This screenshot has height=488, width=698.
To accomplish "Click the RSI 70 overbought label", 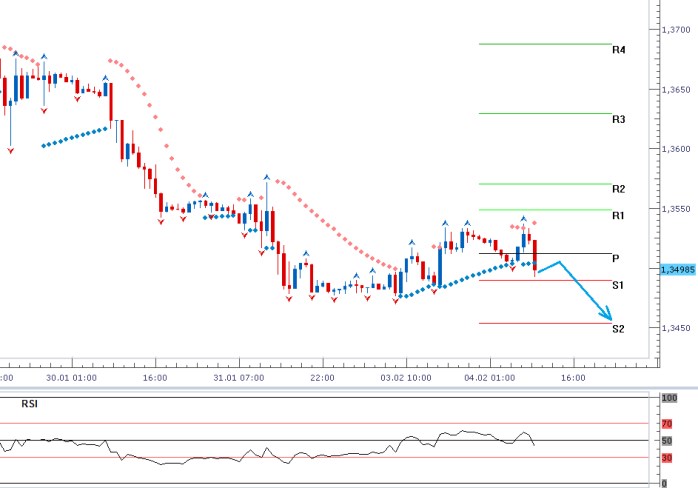I will click(666, 424).
